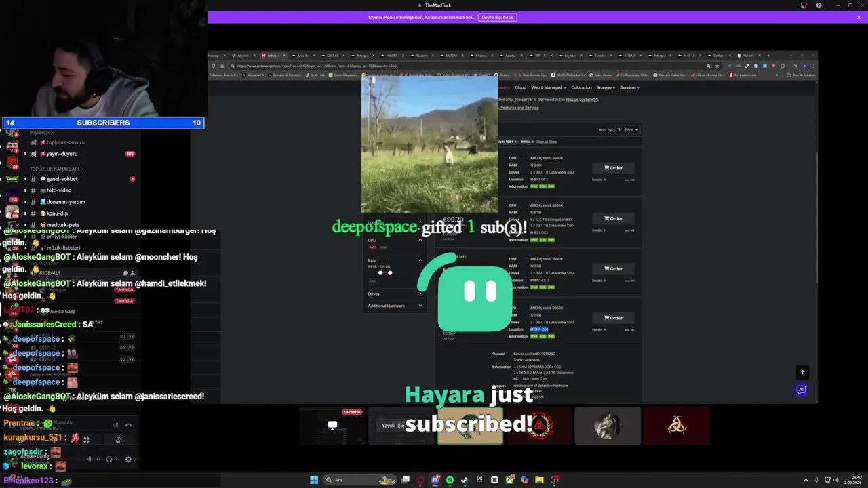The image size is (868, 488).
Task: Open the help icon in TheMadTurk title bar
Action: 818,5
